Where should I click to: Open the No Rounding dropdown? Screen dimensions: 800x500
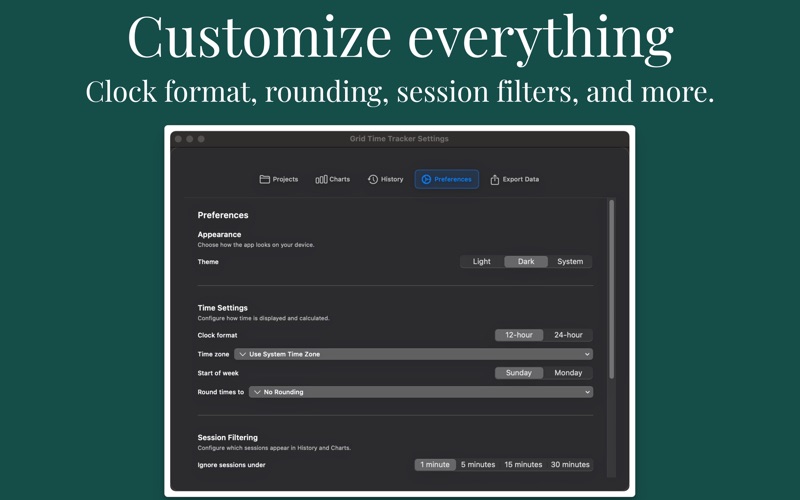[421, 392]
